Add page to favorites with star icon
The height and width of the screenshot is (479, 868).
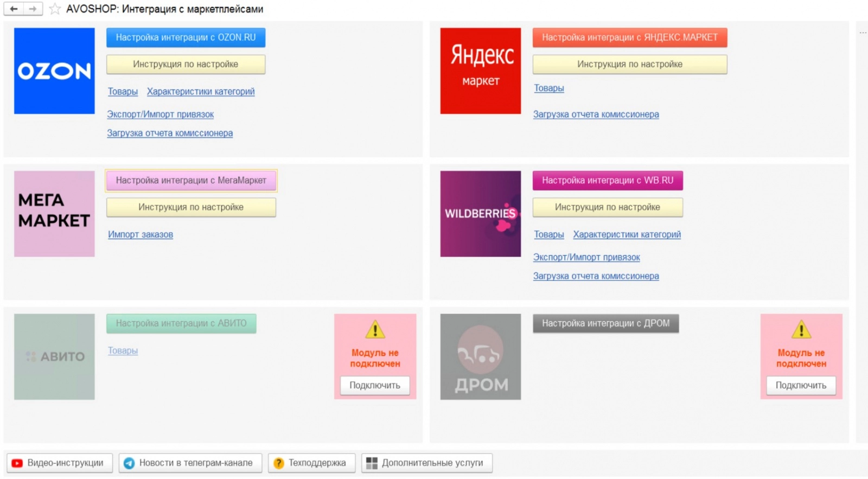pos(55,9)
